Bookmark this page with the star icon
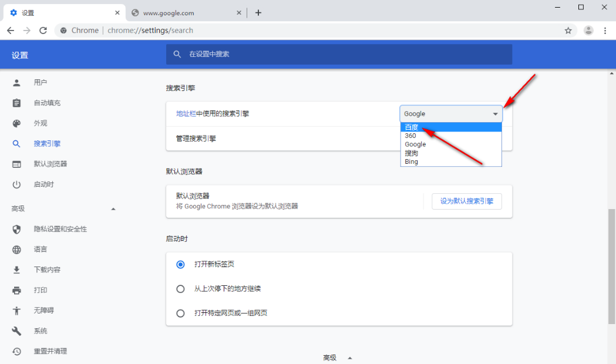The image size is (616, 364). [568, 31]
